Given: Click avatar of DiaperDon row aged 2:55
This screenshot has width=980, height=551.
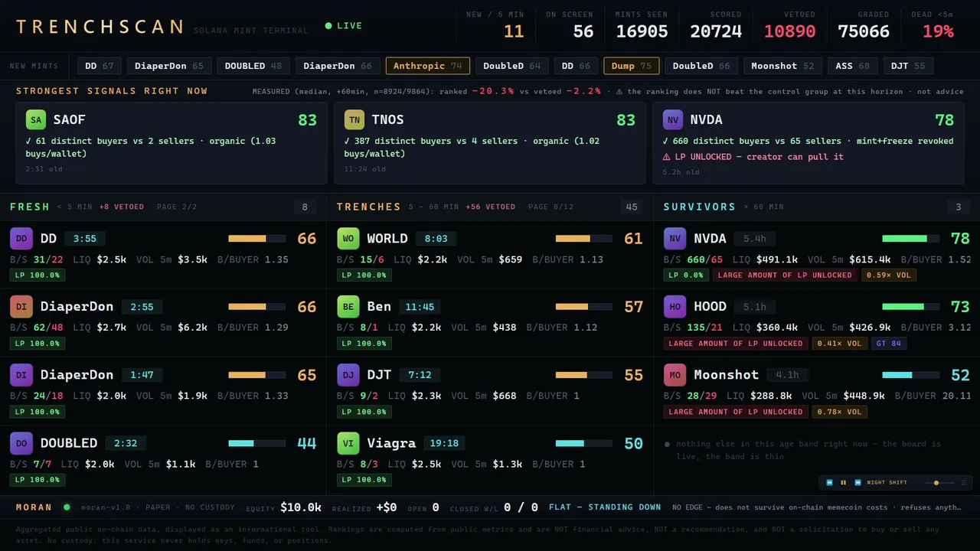Looking at the screenshot, I should tap(21, 307).
